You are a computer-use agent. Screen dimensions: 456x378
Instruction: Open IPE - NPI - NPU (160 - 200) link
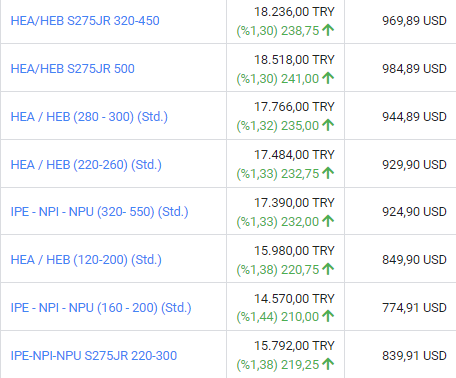(x=101, y=308)
